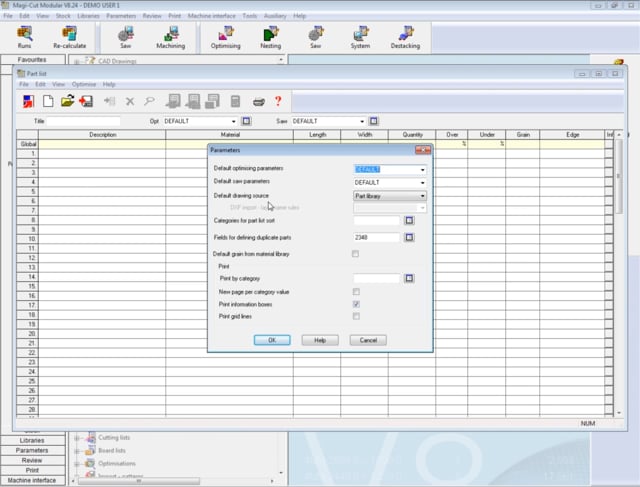Click the Description column header

102,135
